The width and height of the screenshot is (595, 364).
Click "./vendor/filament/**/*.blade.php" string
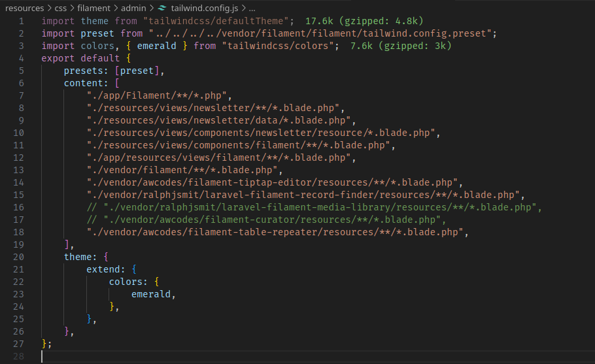(x=182, y=171)
